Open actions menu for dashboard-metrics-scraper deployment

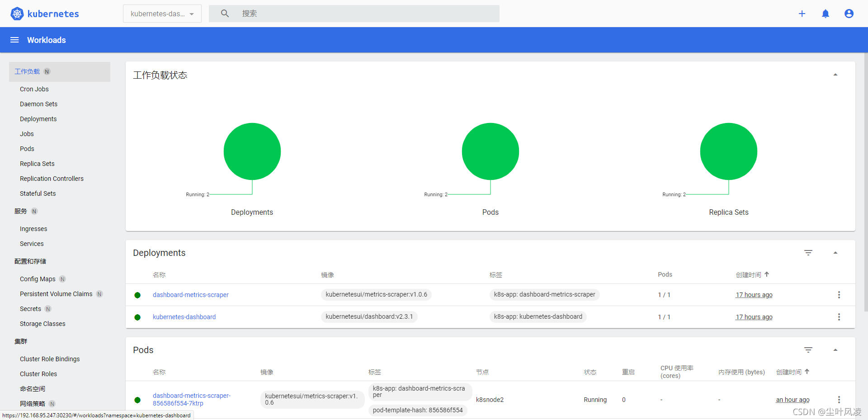click(839, 295)
